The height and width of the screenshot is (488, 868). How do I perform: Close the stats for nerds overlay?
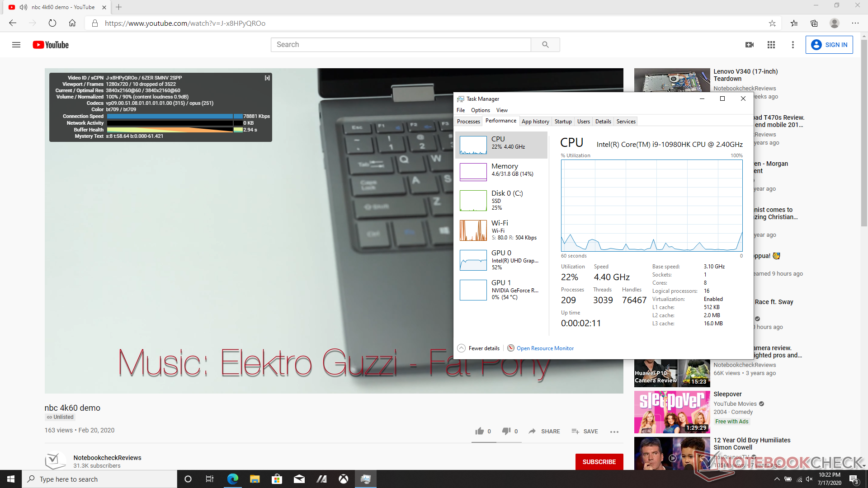click(267, 78)
